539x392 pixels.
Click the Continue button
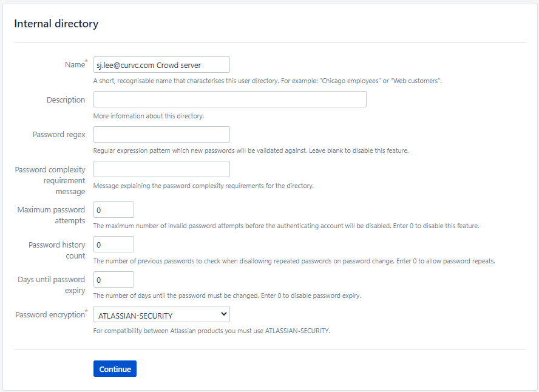(x=115, y=369)
